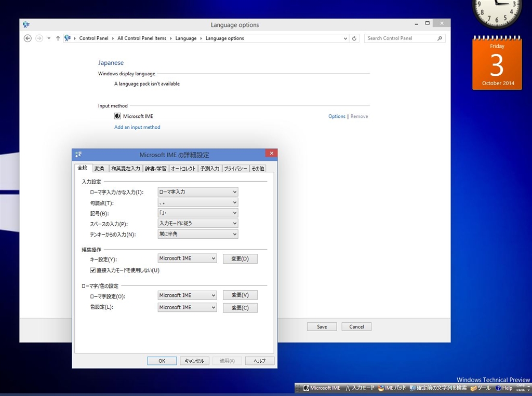Expand the テンキーからの入力 dropdown
Screen dimensions: 532x396
click(x=197, y=234)
